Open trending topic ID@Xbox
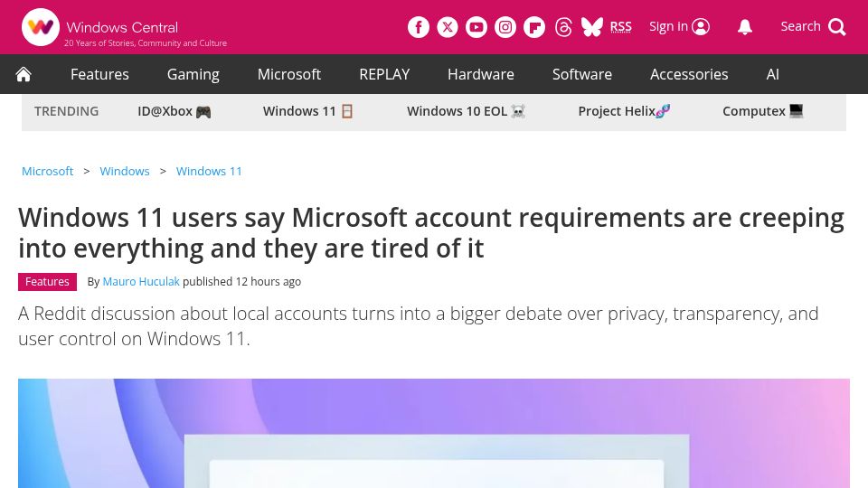The width and height of the screenshot is (868, 488). tap(175, 111)
